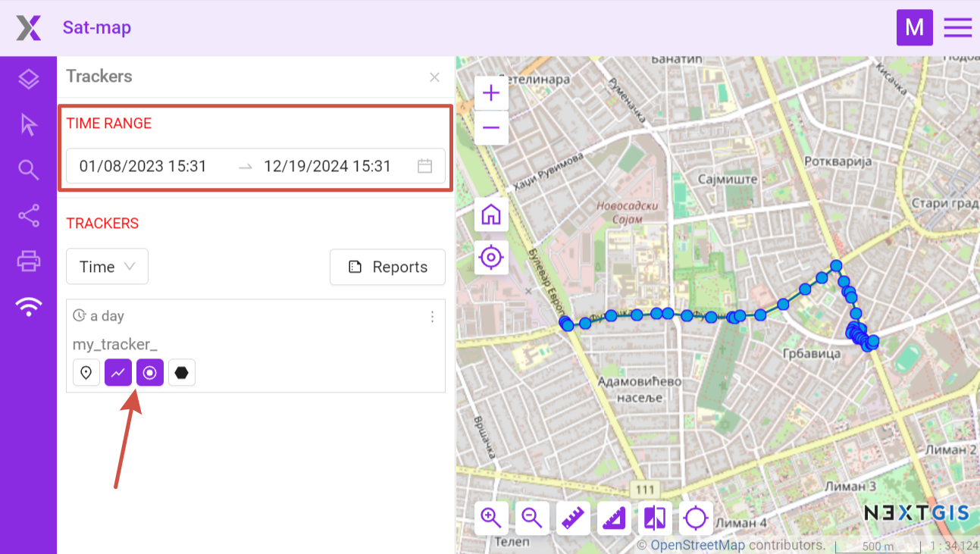The image size is (980, 554).
Task: Open the Reports button
Action: coord(387,267)
